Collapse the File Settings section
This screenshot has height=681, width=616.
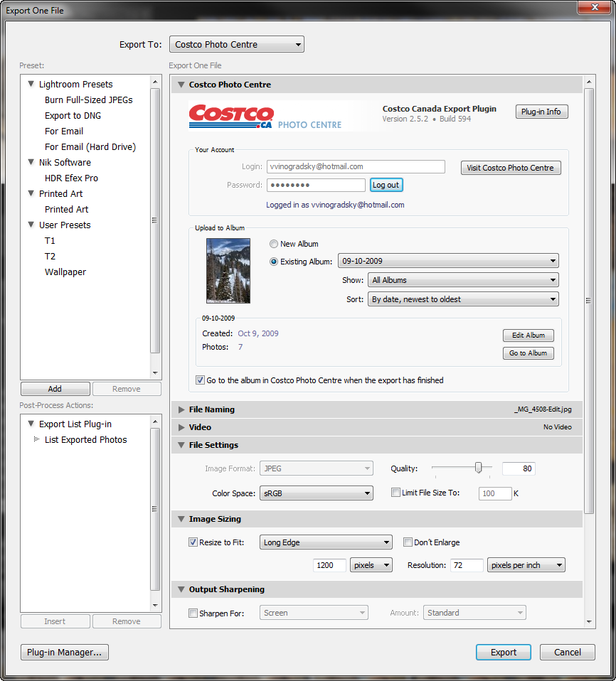click(x=181, y=445)
